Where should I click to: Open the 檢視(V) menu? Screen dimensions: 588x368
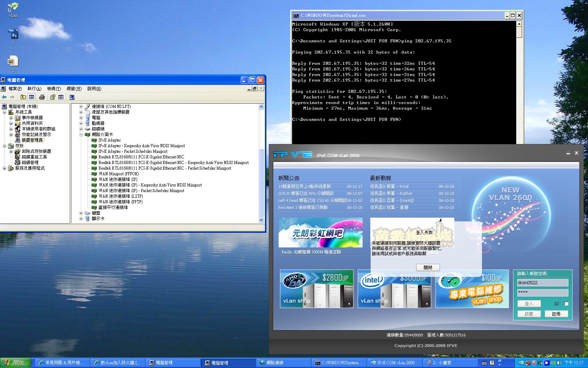tap(54, 89)
